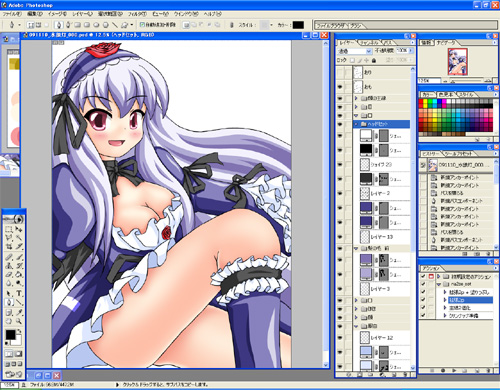The height and width of the screenshot is (390, 500).
Task: Choose ellipse shape in options bar
Action: coord(96,25)
